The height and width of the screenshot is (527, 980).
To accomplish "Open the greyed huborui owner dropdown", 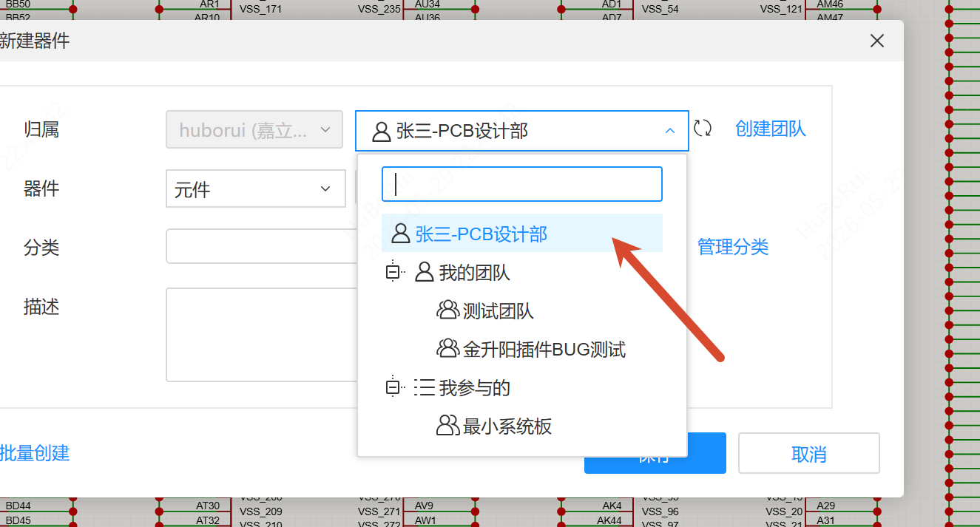I will tap(254, 129).
